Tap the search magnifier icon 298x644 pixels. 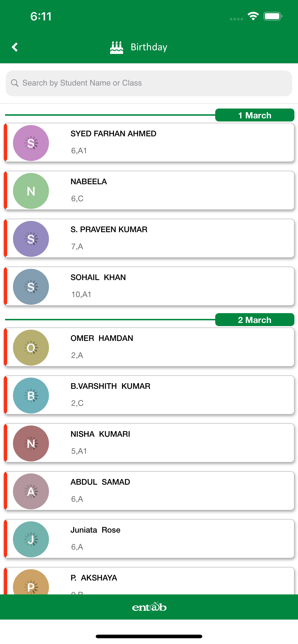15,83
